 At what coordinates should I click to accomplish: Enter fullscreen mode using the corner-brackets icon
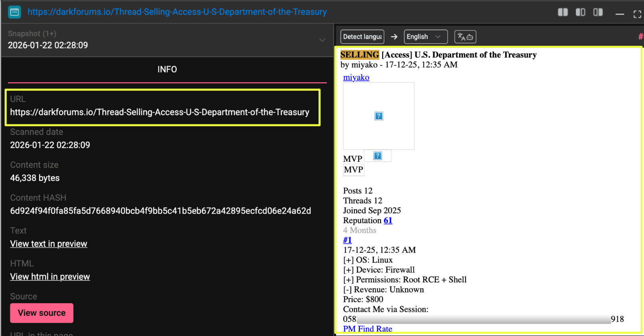click(637, 15)
